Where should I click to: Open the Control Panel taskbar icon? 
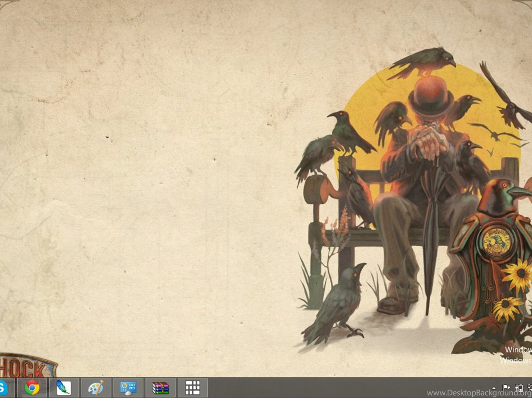click(128, 388)
